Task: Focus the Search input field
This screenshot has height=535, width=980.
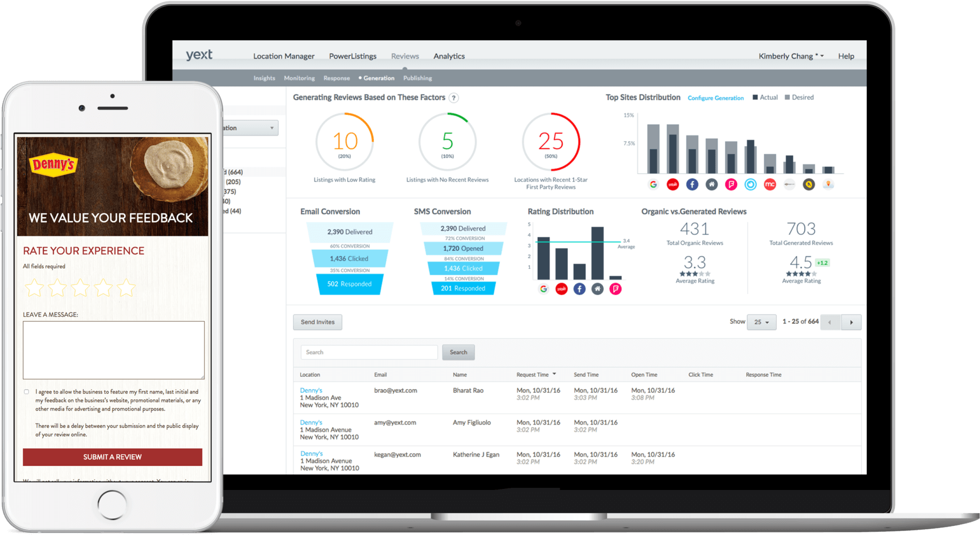Action: click(x=369, y=352)
